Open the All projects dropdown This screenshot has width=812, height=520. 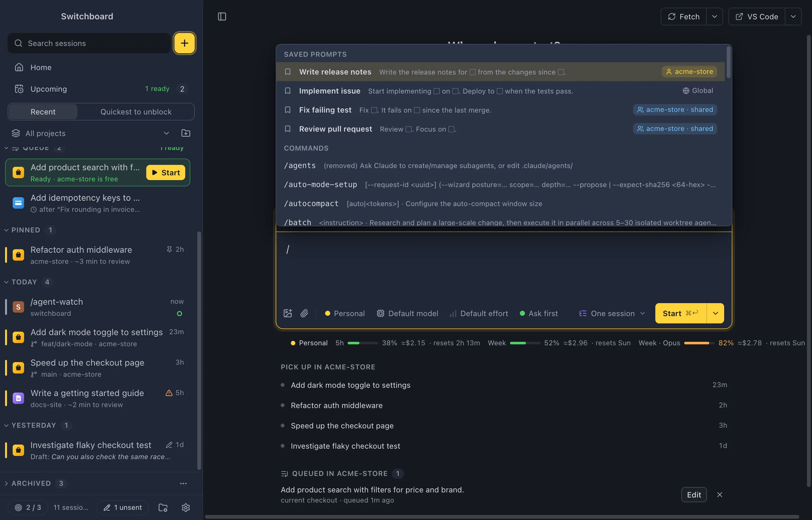90,133
